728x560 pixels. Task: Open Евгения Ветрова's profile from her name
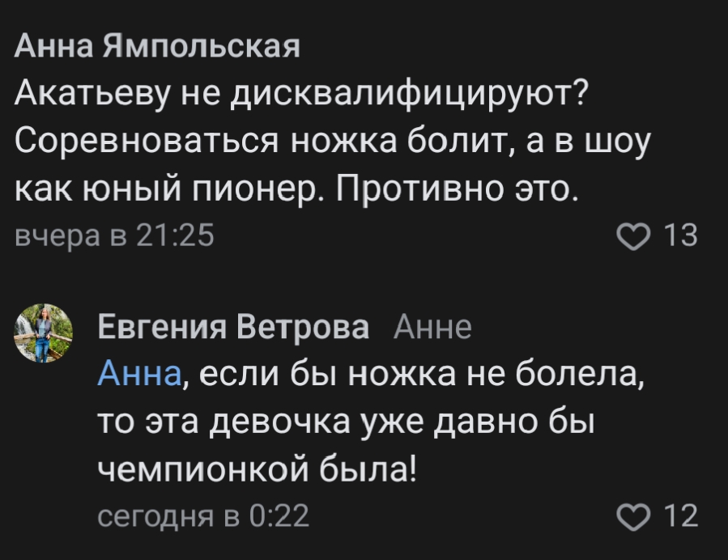point(233,329)
